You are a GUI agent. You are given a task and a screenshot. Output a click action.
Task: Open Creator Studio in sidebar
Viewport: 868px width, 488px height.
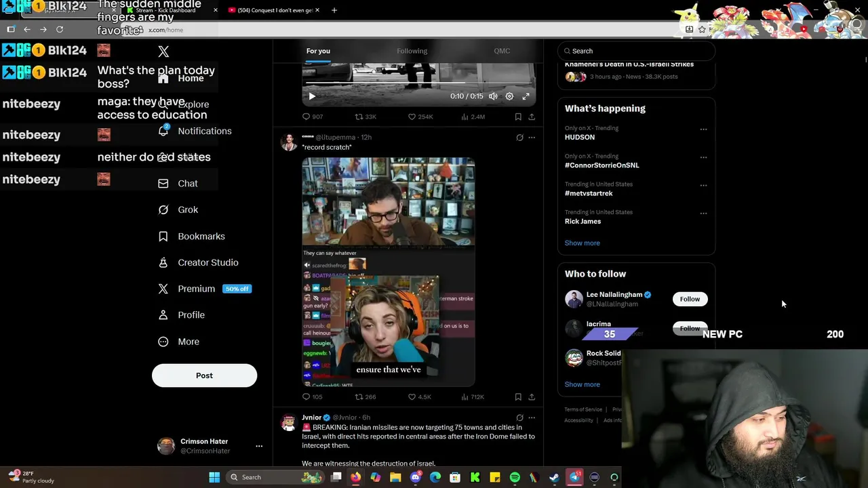tap(198, 262)
